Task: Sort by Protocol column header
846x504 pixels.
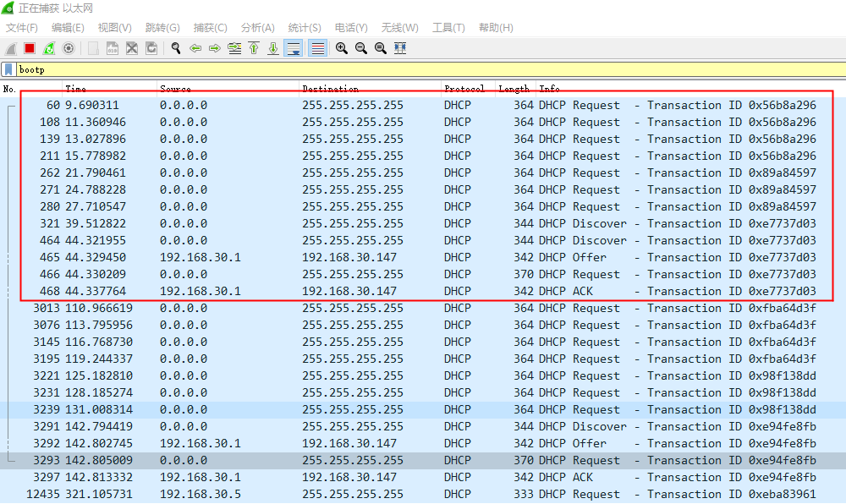Action: click(x=464, y=89)
